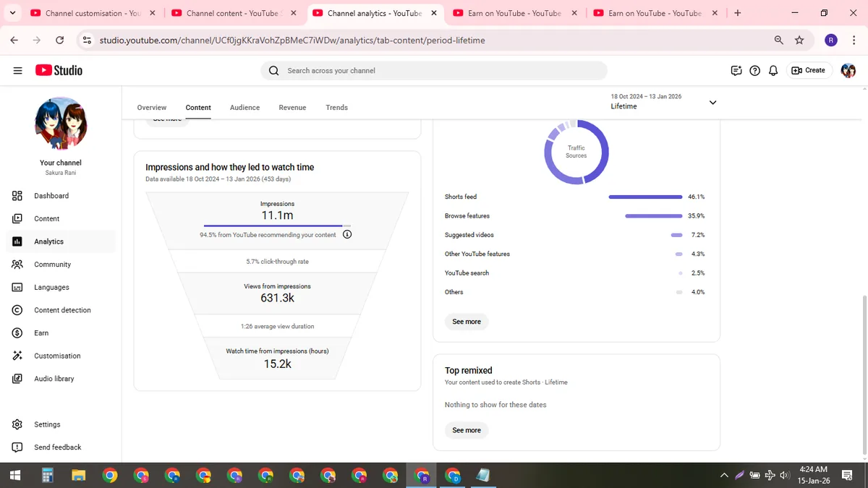Screen dimensions: 868x488
Task: Click the impressions info icon
Action: (x=347, y=234)
